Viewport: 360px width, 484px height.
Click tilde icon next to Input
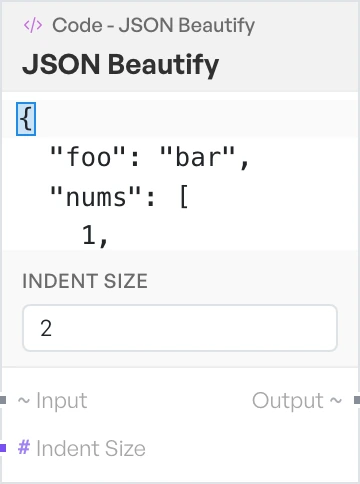(x=24, y=400)
